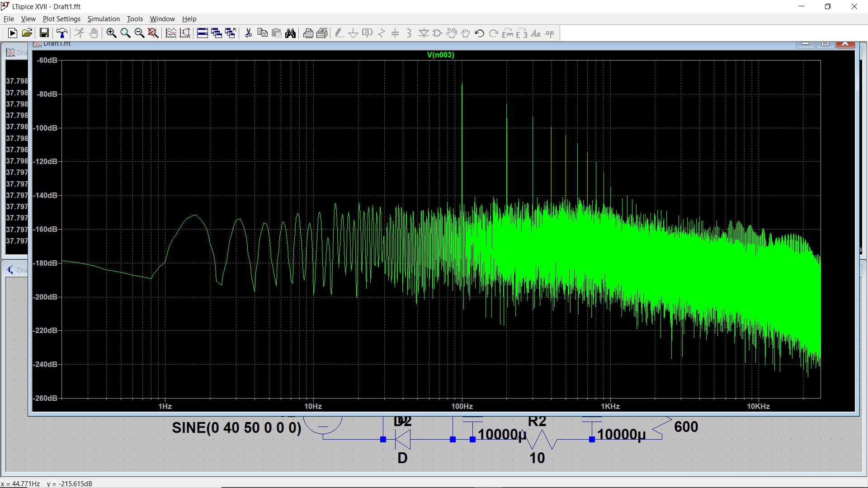Open the Tools menu
Viewport: 868px width, 488px height.
click(x=135, y=19)
